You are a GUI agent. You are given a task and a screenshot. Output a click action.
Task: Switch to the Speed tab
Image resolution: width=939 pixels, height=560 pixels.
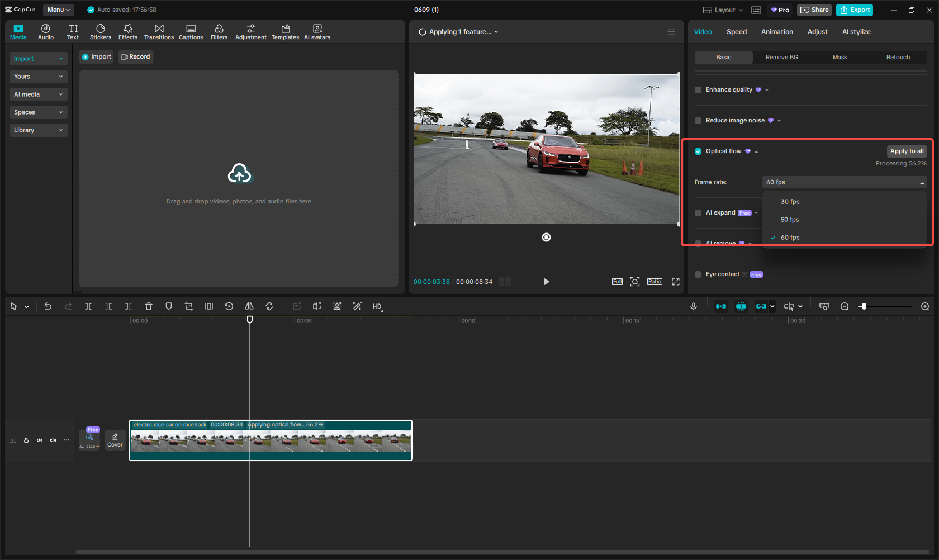pos(737,32)
